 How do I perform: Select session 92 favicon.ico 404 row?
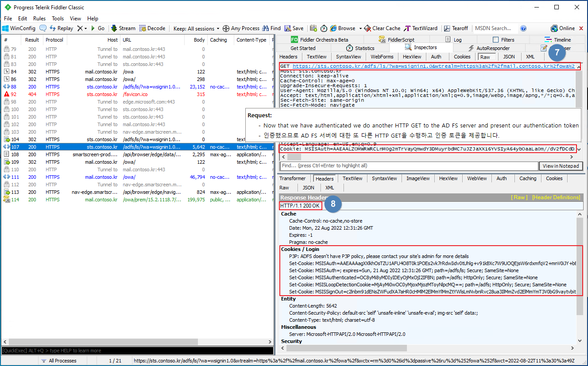pos(137,94)
